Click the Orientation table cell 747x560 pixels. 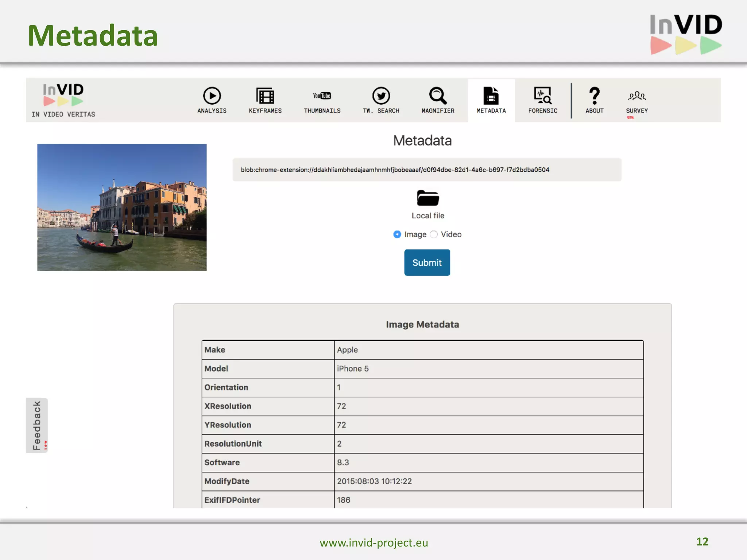pos(268,388)
